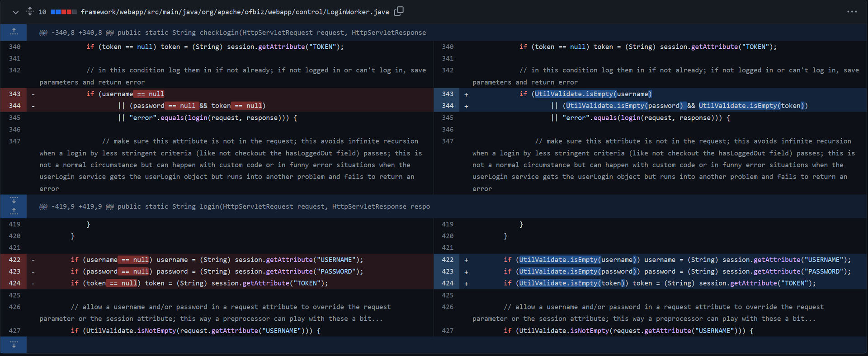This screenshot has height=356, width=868.
Task: Click left line number 345
Action: coord(14,118)
